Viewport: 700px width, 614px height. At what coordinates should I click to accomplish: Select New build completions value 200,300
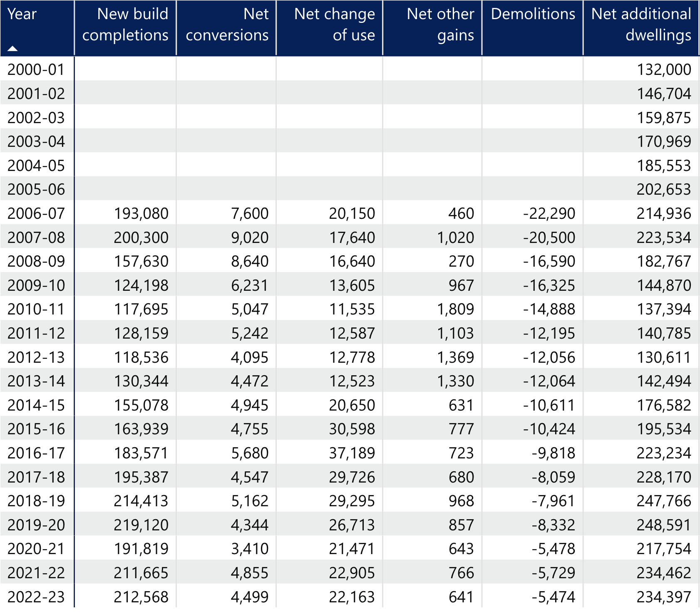point(141,238)
